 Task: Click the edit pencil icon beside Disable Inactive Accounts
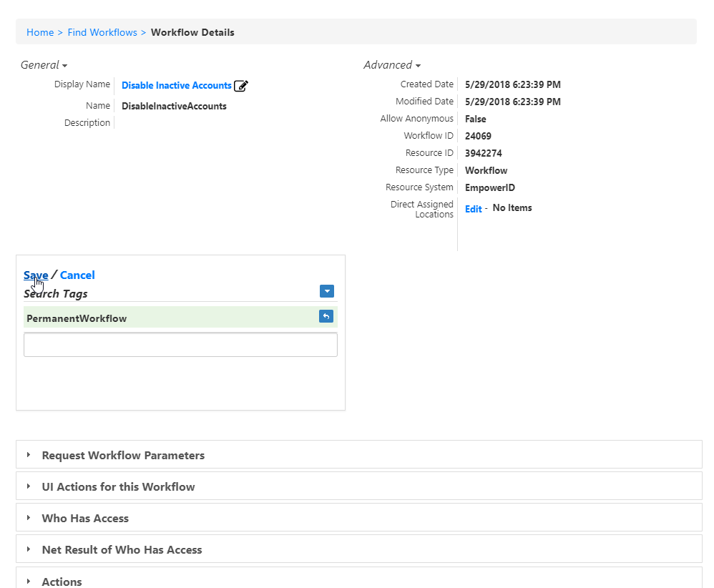(x=241, y=85)
